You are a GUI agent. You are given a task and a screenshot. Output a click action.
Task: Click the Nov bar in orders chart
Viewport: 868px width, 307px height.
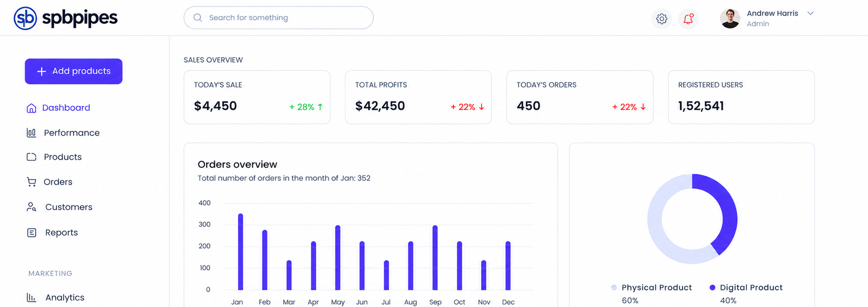pyautogui.click(x=483, y=275)
